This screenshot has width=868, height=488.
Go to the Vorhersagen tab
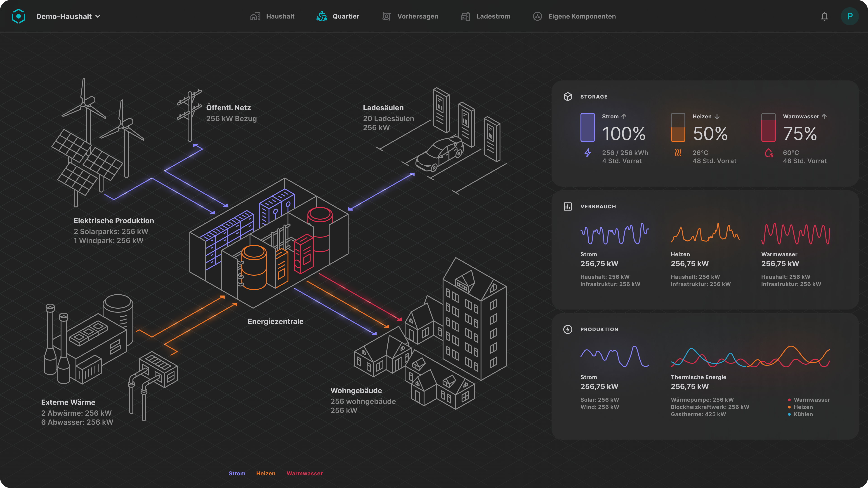coord(410,16)
